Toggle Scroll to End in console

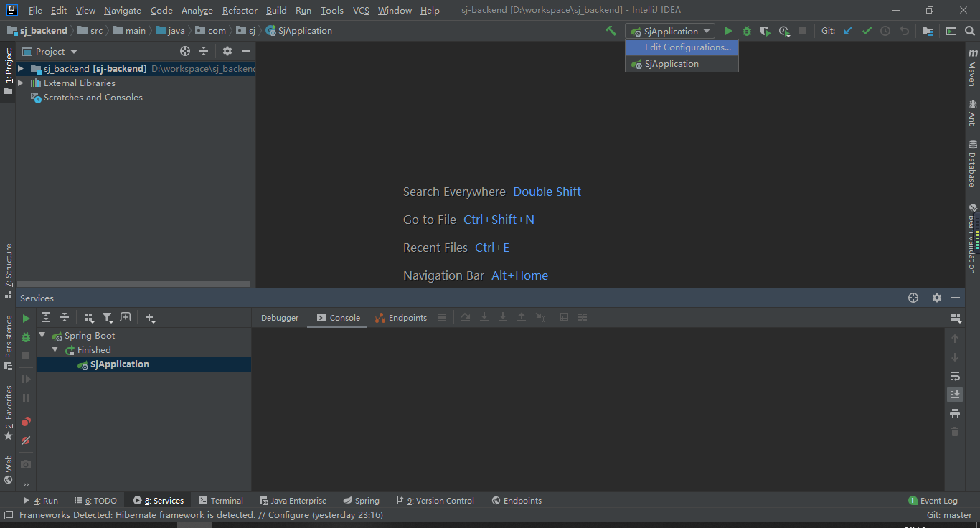pos(954,395)
